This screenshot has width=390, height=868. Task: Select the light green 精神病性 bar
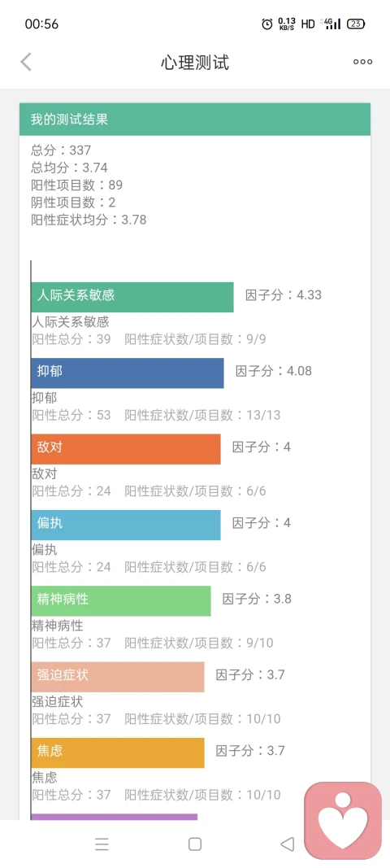pos(121,600)
